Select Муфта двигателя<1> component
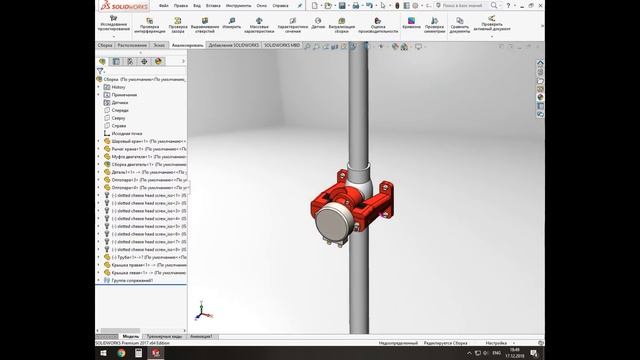This screenshot has height=360, width=640. point(145,157)
